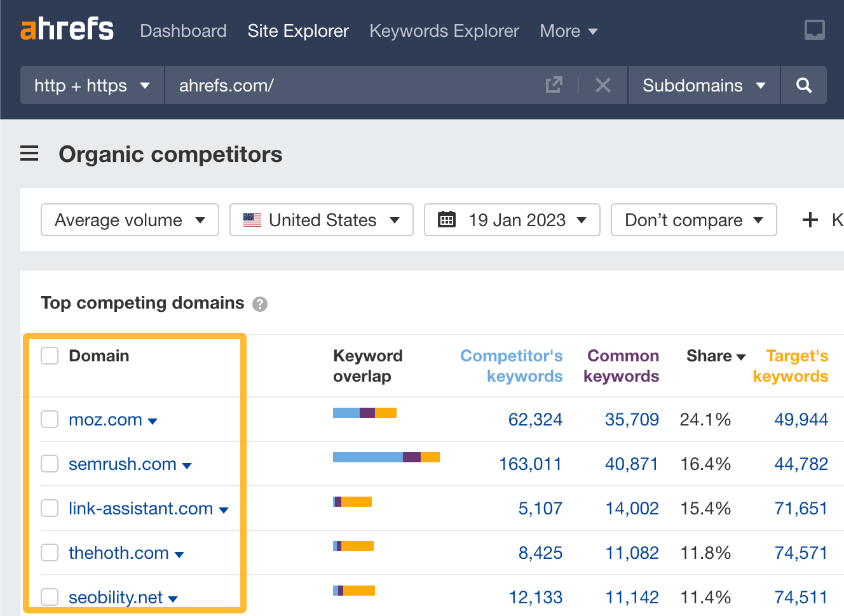This screenshot has width=844, height=616.
Task: Switch to Keywords Explorer
Action: (x=444, y=30)
